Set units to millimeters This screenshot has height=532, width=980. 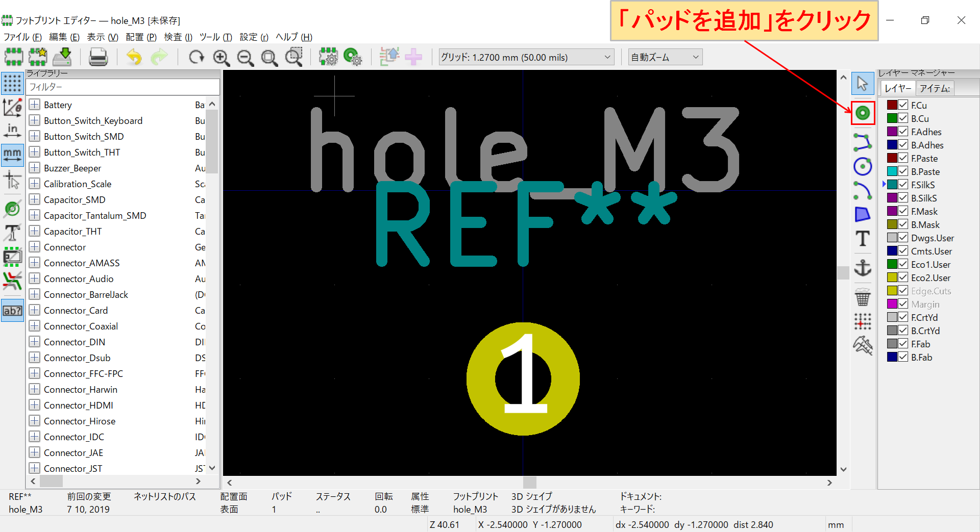[13, 156]
